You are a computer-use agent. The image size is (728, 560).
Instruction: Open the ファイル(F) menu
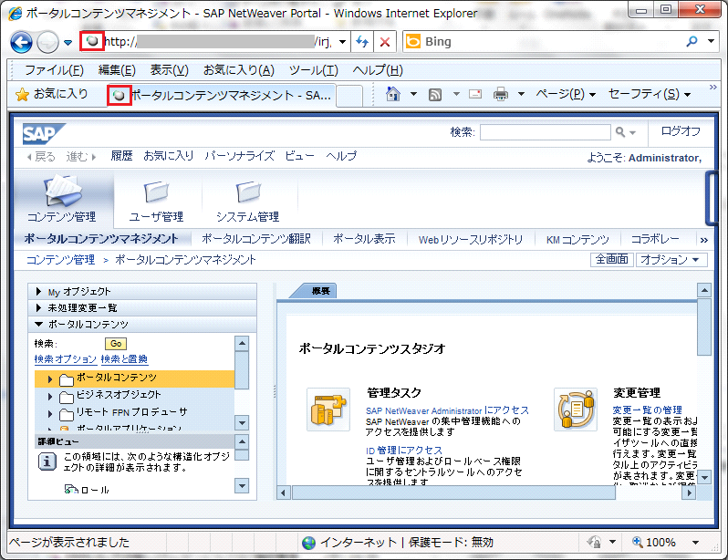tap(54, 70)
